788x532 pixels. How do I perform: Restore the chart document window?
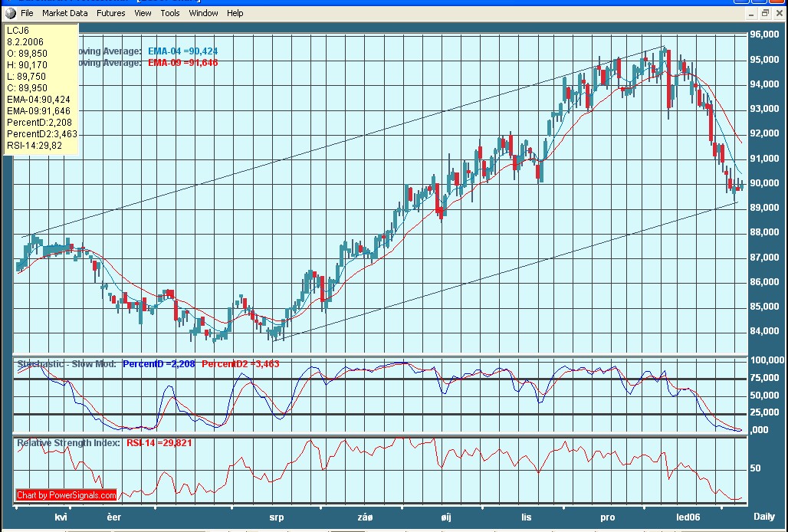(765, 14)
